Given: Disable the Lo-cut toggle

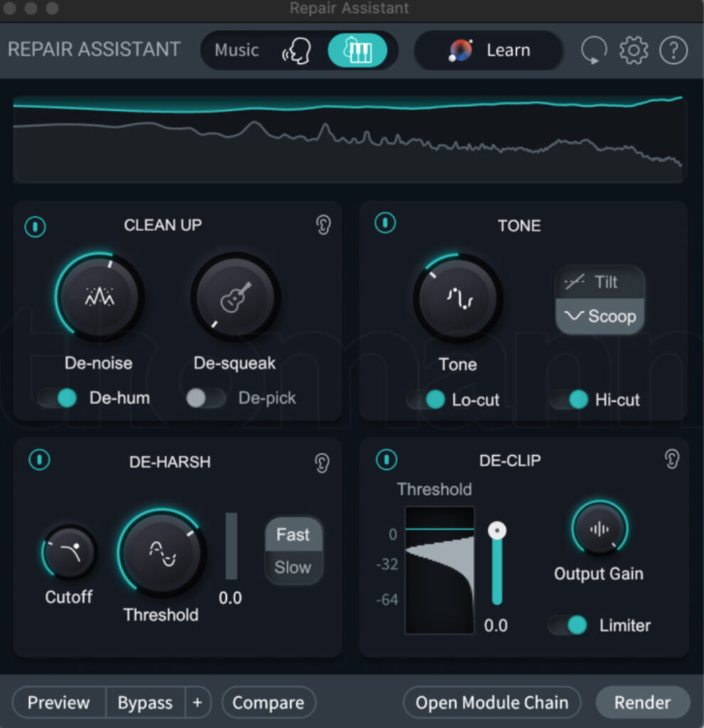Looking at the screenshot, I should click(x=427, y=400).
